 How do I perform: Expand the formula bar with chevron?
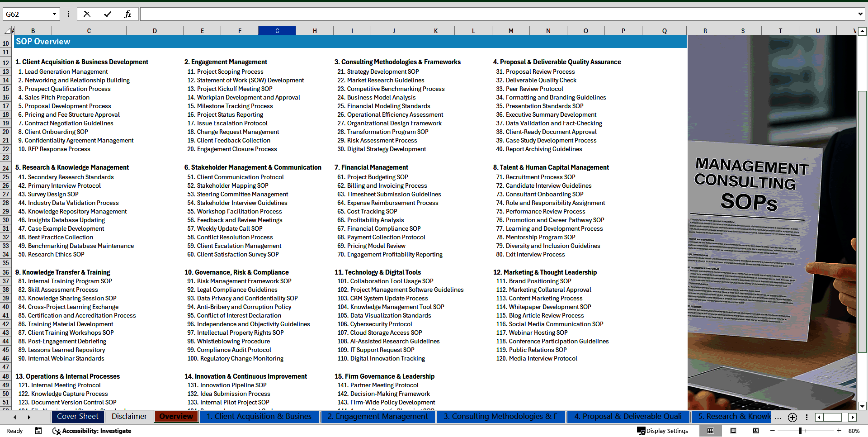(x=860, y=14)
